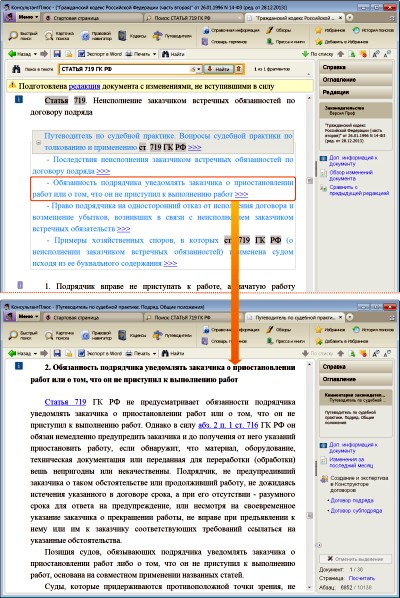
Task: Open Обзоры in the lower window
Action: point(279,330)
